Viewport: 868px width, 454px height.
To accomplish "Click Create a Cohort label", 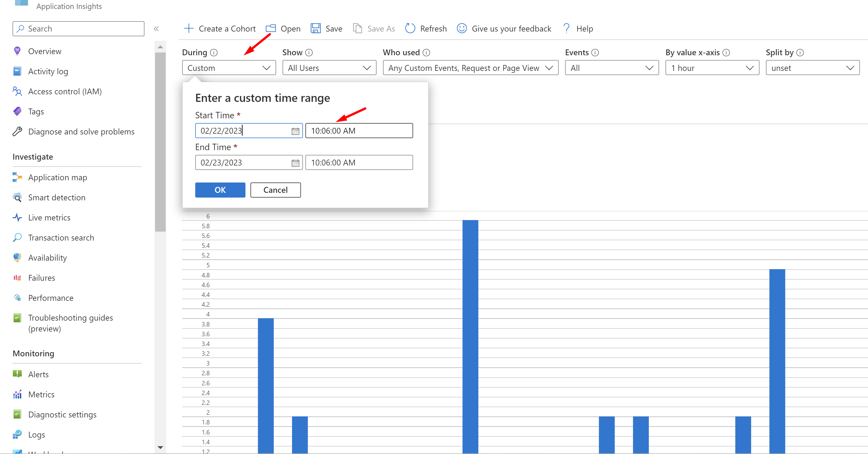I will [227, 29].
